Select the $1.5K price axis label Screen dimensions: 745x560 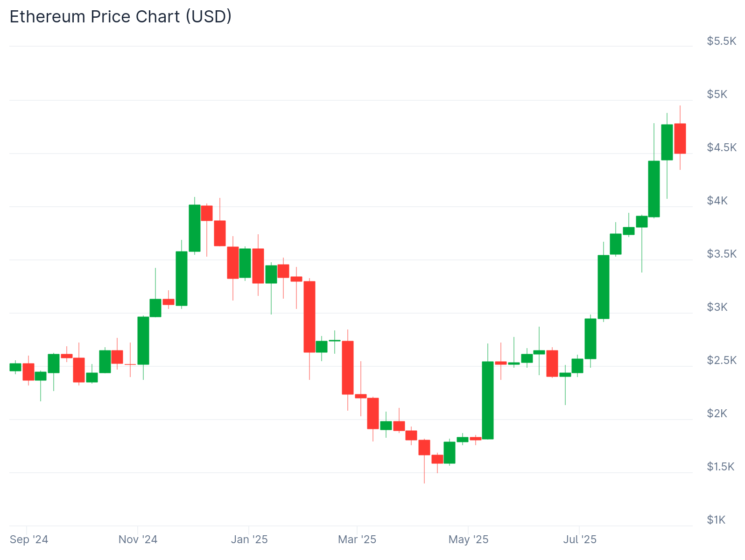point(721,467)
